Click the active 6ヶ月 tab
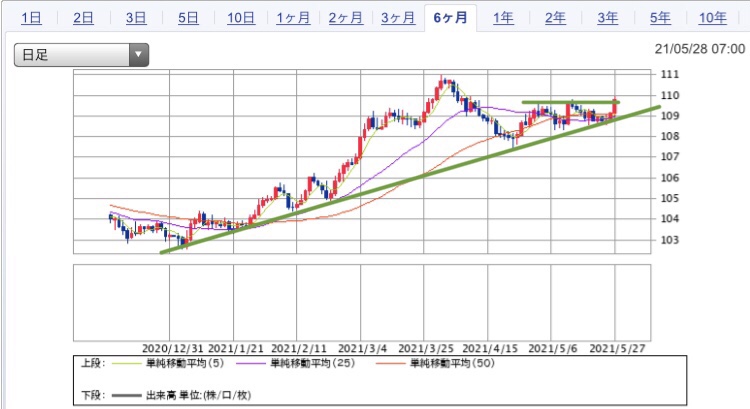750x409 pixels. tap(450, 18)
